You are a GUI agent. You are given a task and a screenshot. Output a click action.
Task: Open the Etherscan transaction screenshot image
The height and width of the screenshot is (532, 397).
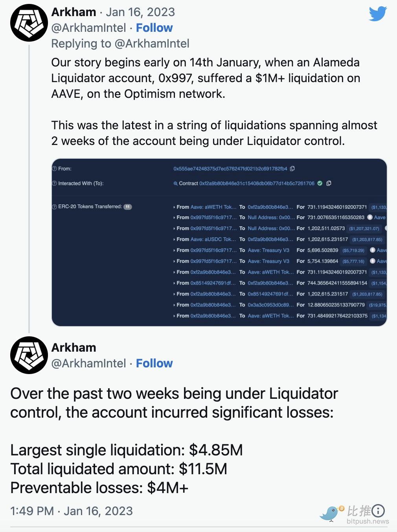point(219,242)
